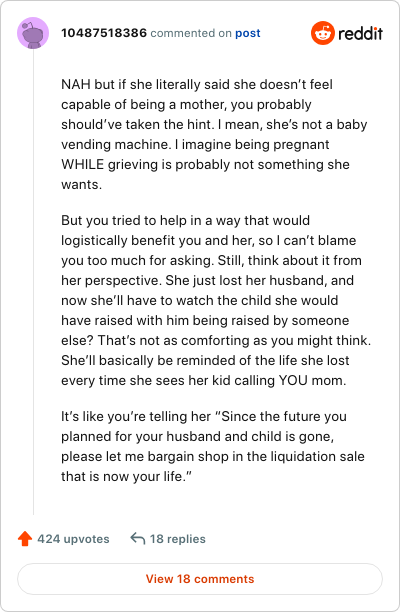Click the paragraph starting "But you tried to help"
400x612 pixels.
click(x=216, y=300)
